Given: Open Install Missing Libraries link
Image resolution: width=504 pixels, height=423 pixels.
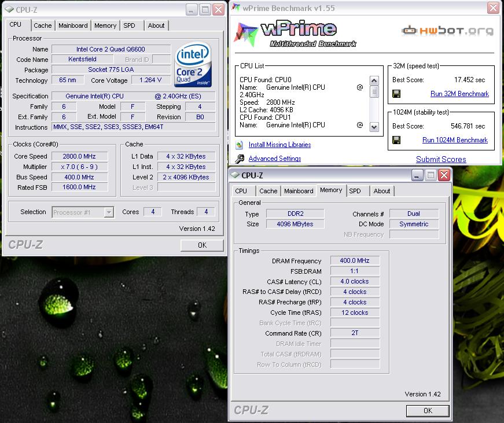Looking at the screenshot, I should tap(279, 145).
